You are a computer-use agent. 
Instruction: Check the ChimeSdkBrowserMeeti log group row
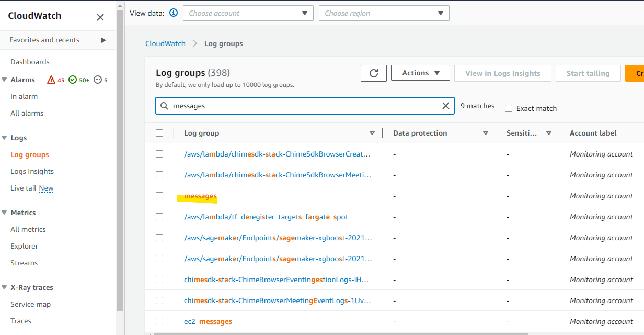click(159, 175)
